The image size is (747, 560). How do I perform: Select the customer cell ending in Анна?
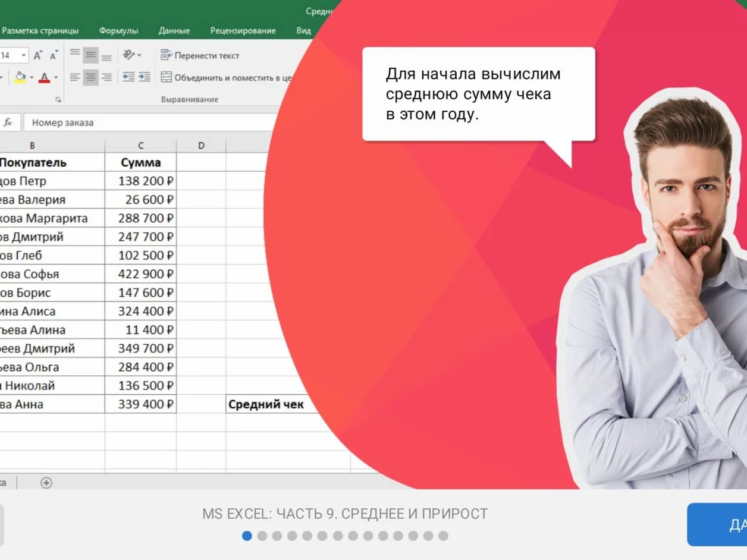52,404
